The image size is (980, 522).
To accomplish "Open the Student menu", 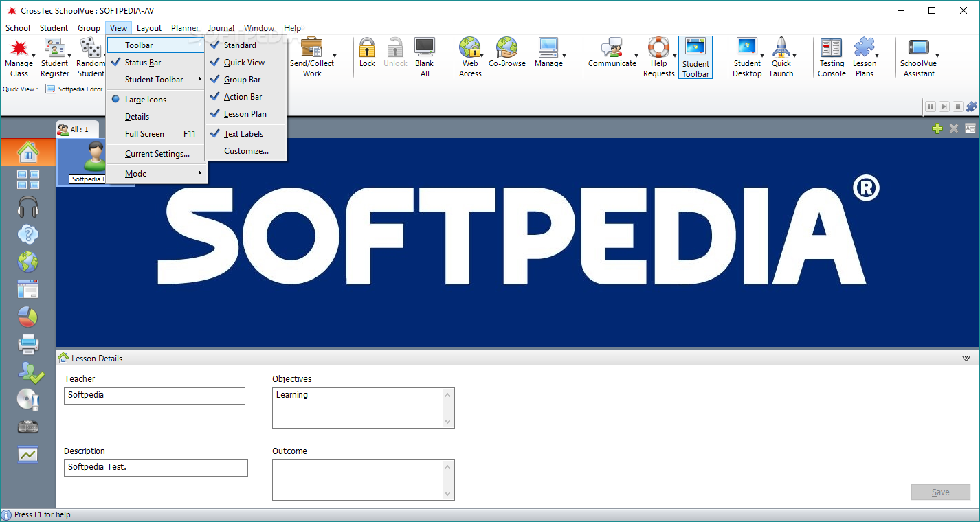I will 54,28.
